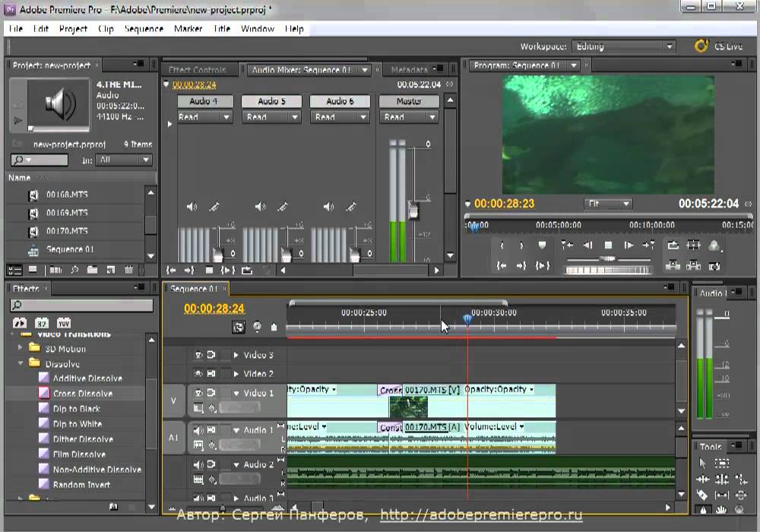Go to Next Edit Point in Program monitor
The image size is (760, 532).
649,245
